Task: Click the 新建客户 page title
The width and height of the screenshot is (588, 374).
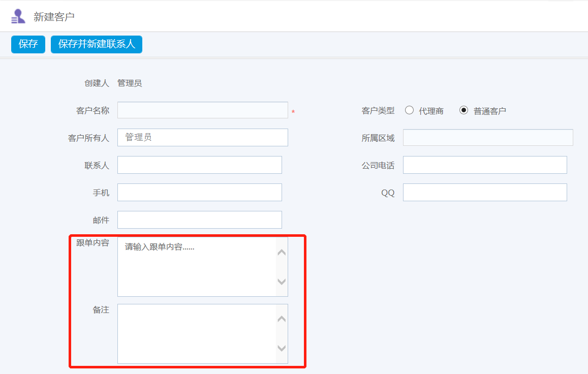Action: (x=54, y=17)
